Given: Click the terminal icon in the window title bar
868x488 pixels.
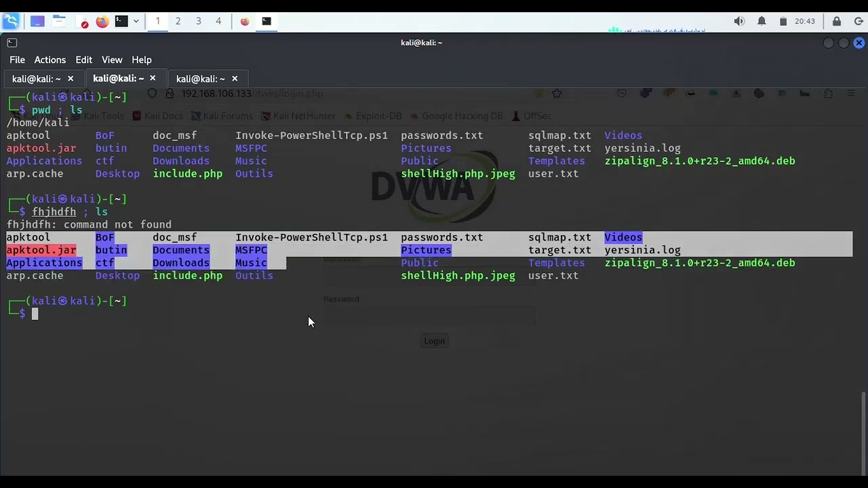Looking at the screenshot, I should point(12,43).
